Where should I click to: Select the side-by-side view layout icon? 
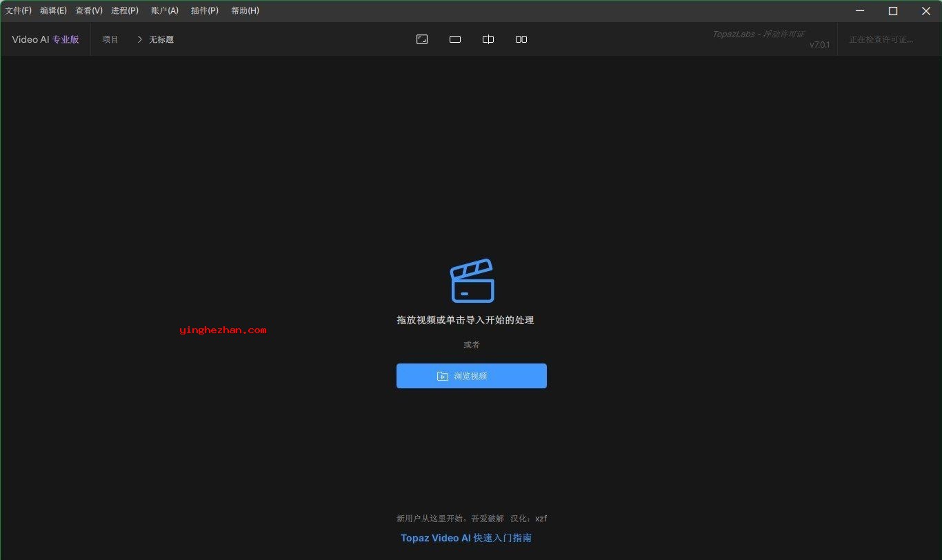coord(521,39)
